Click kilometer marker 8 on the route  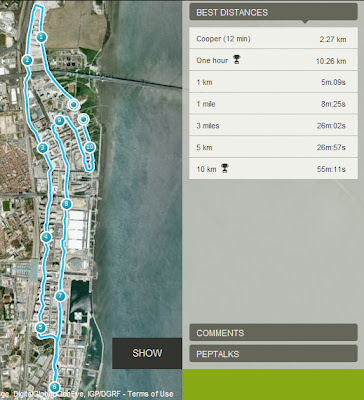67,204
